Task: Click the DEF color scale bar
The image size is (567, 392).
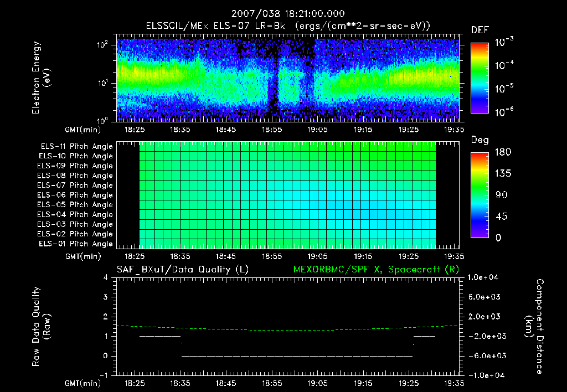Action: click(x=480, y=78)
